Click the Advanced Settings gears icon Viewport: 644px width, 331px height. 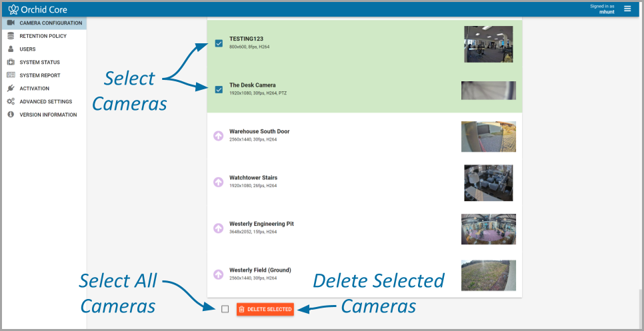click(x=11, y=102)
